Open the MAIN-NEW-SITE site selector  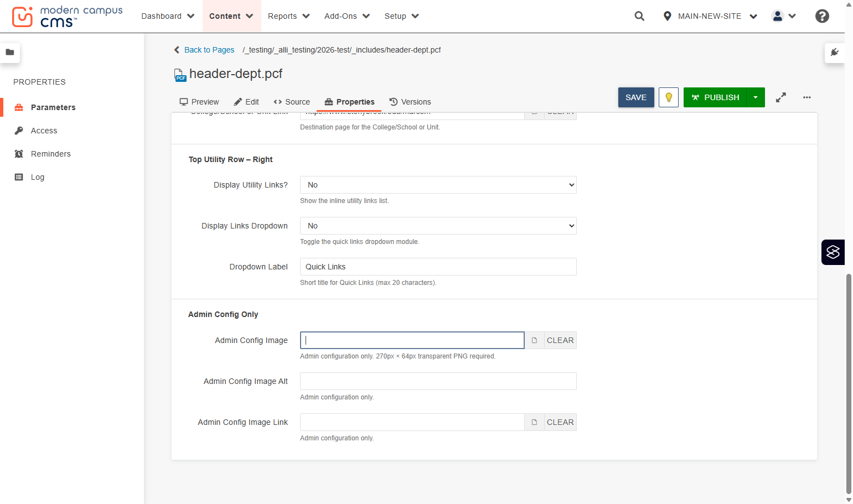pyautogui.click(x=710, y=16)
